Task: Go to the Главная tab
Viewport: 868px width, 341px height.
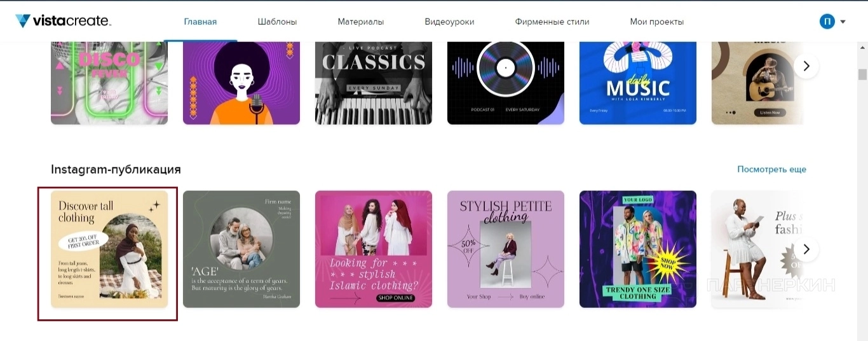Action: tap(200, 22)
